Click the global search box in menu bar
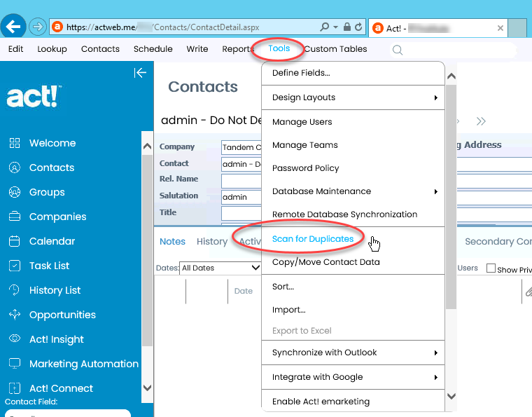The width and height of the screenshot is (532, 417). tap(453, 50)
